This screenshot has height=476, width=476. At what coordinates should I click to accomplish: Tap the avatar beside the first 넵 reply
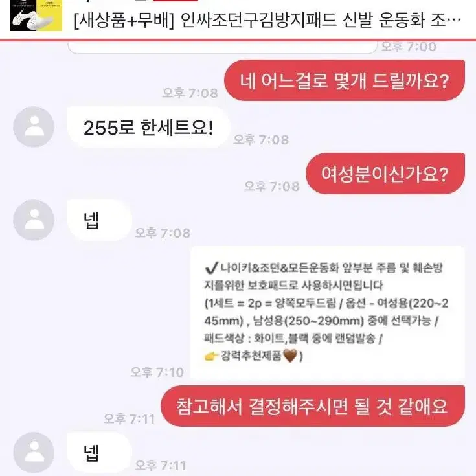pyautogui.click(x=34, y=220)
